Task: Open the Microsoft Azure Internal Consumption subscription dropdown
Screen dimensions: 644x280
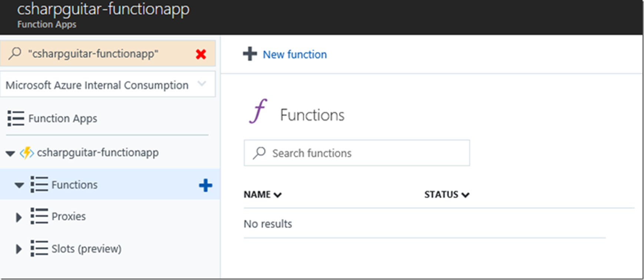Action: (108, 85)
